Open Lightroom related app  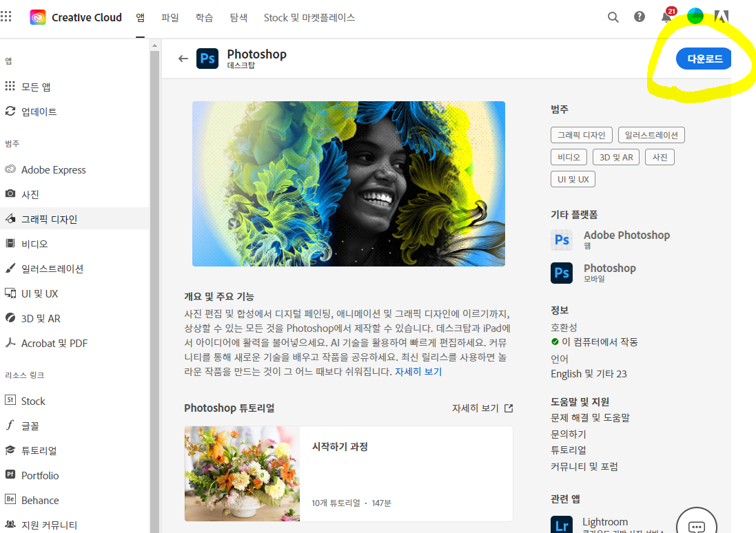tap(608, 524)
